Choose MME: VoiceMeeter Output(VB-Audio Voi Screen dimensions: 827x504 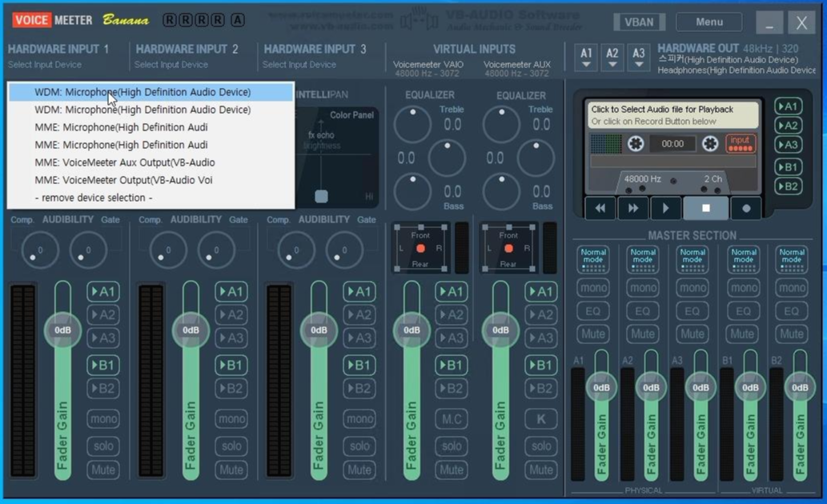tap(151, 180)
